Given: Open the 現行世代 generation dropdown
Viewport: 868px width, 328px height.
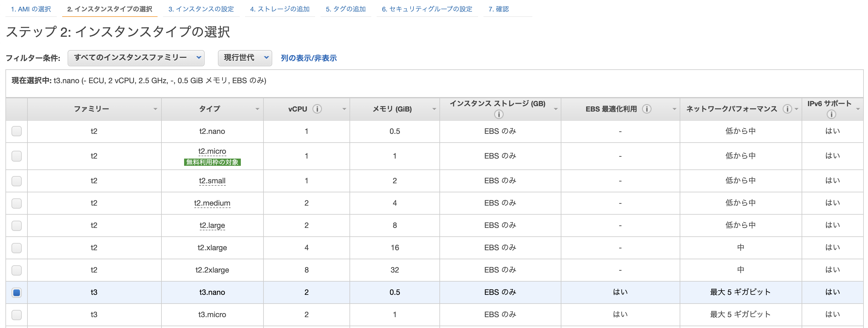Looking at the screenshot, I should point(245,58).
